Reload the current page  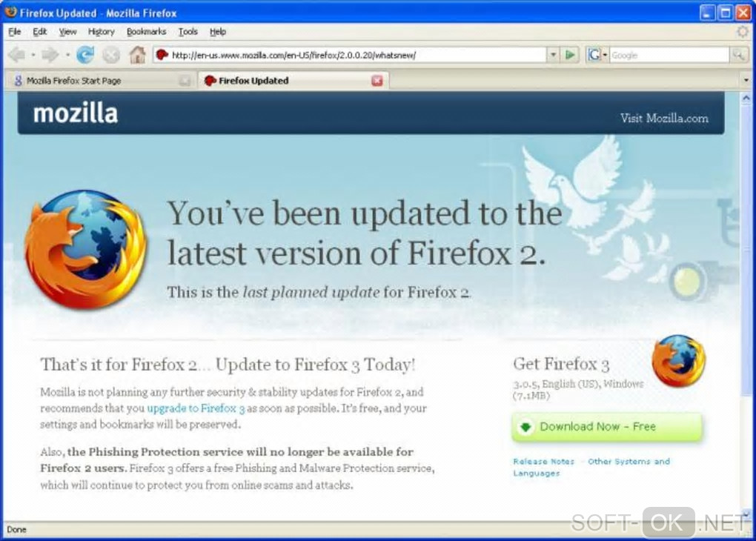(85, 55)
